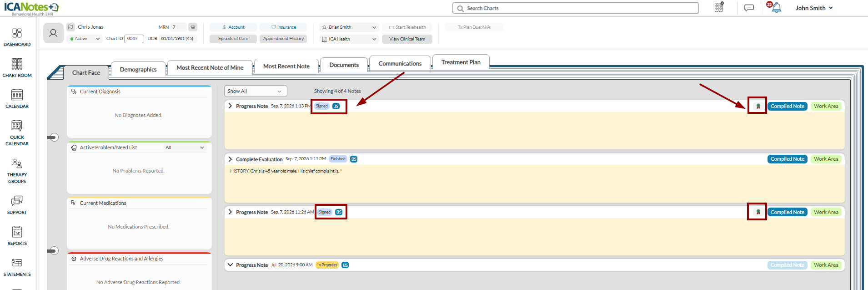This screenshot has width=868, height=290.
Task: Open the Calendar sidebar icon
Action: 17,99
